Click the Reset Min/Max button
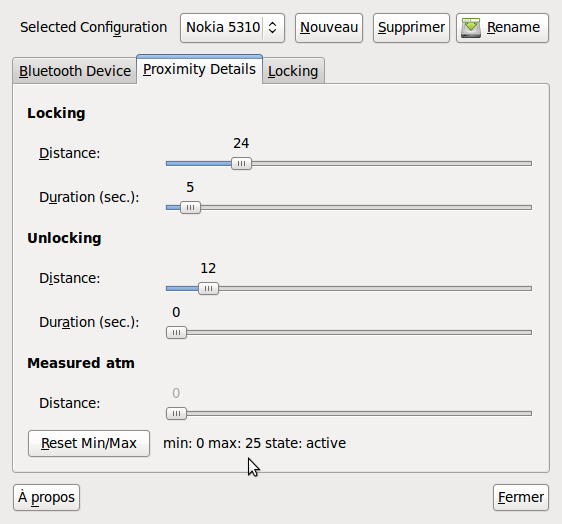This screenshot has height=524, width=562. (89, 443)
